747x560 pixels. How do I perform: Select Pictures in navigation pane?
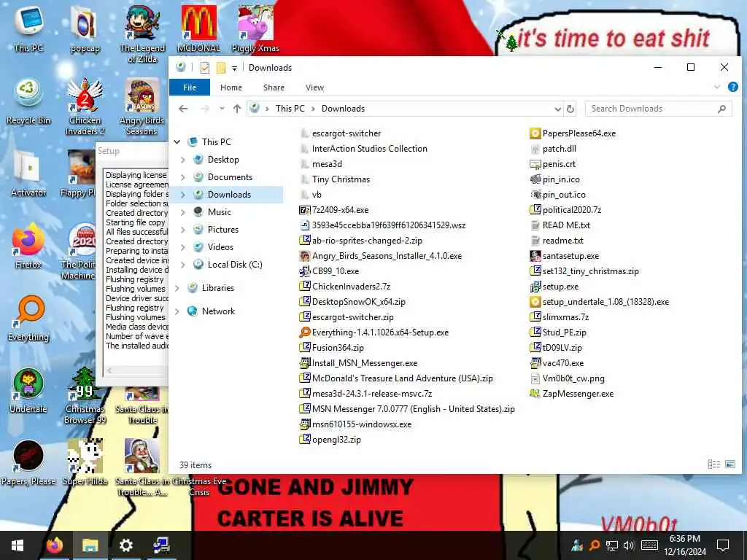223,230
